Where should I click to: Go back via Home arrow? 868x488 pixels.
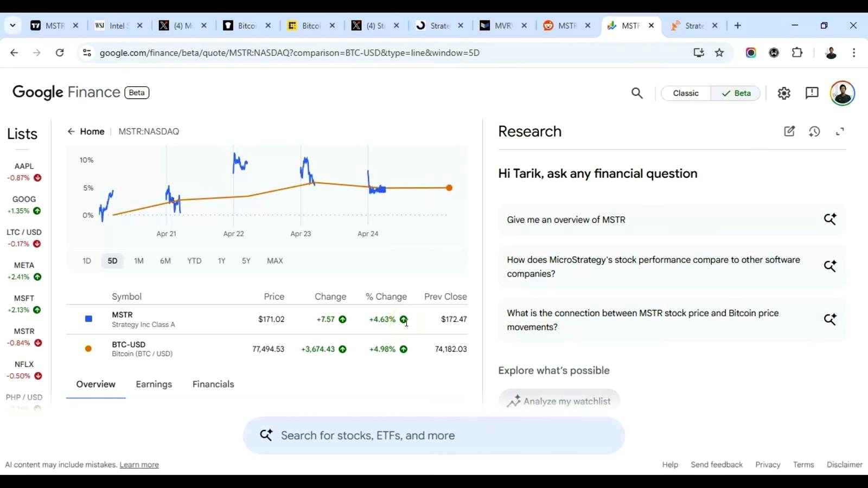tap(71, 131)
